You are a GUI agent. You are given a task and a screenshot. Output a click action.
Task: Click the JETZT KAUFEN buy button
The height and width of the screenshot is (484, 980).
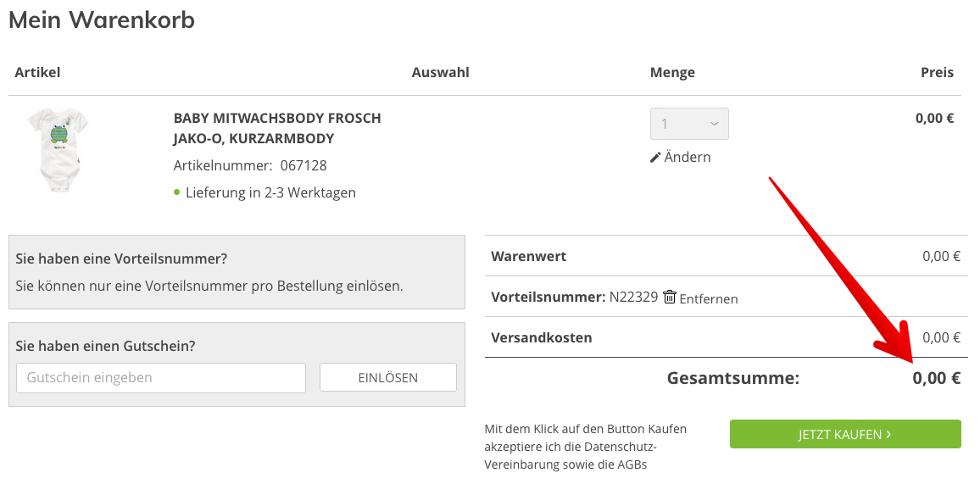[844, 434]
